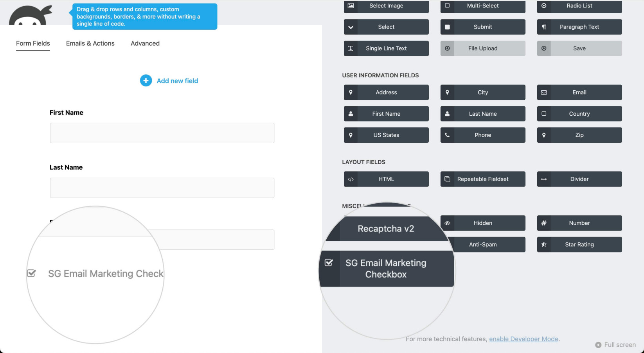Add a Select Image field
The width and height of the screenshot is (644, 353).
pos(386,6)
